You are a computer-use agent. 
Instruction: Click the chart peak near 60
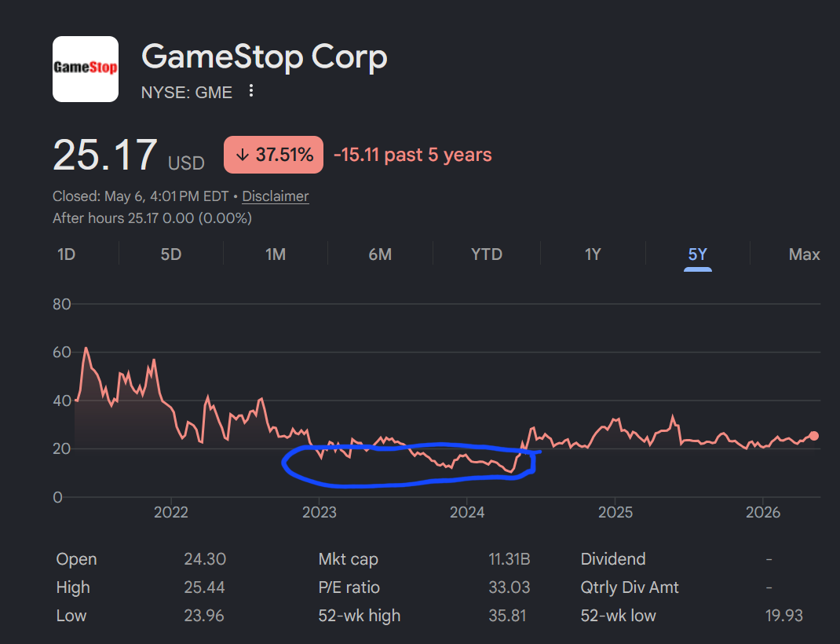tap(86, 349)
